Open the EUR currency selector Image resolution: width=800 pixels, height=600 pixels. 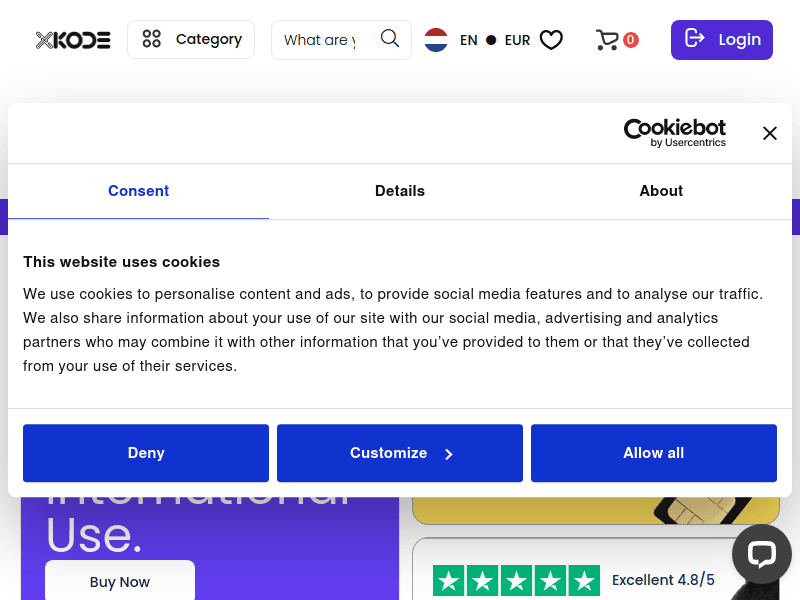[x=517, y=40]
